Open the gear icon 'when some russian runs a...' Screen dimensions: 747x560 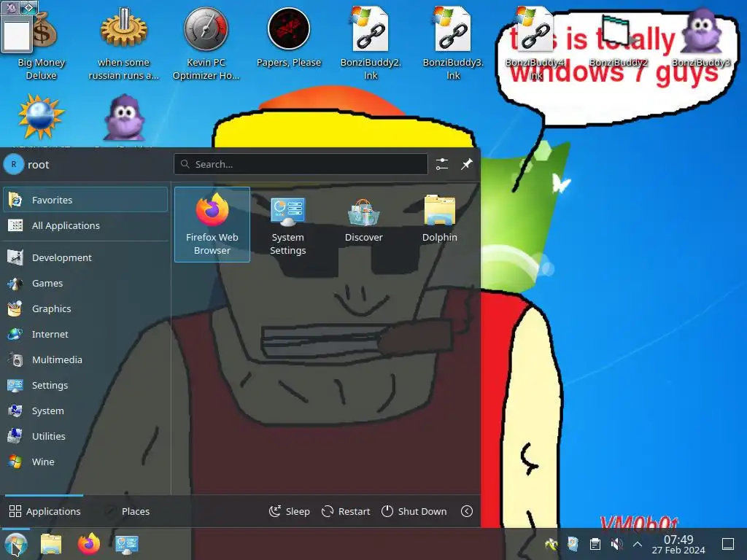124,43
